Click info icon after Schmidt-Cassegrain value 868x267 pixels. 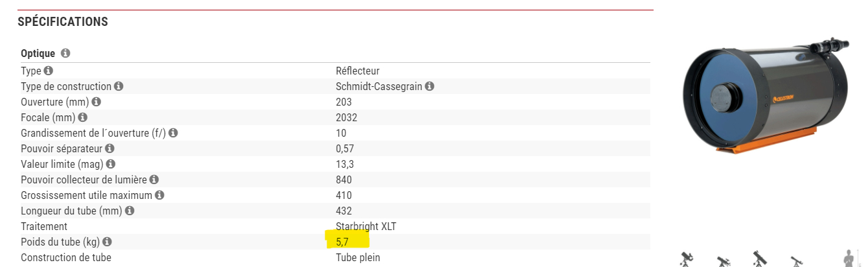429,86
